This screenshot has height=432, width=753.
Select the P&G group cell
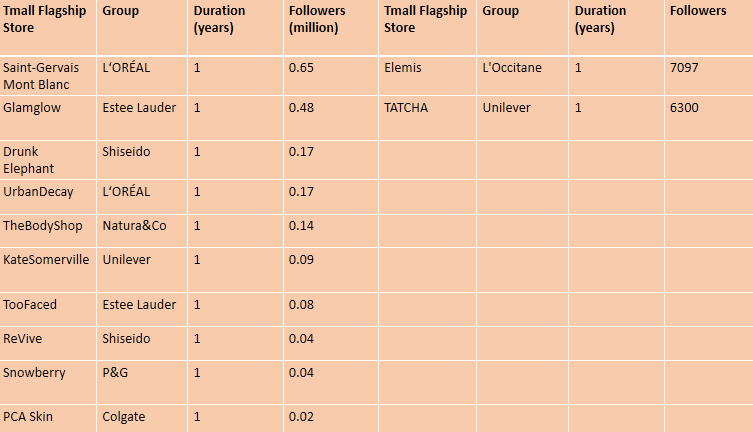click(x=142, y=383)
